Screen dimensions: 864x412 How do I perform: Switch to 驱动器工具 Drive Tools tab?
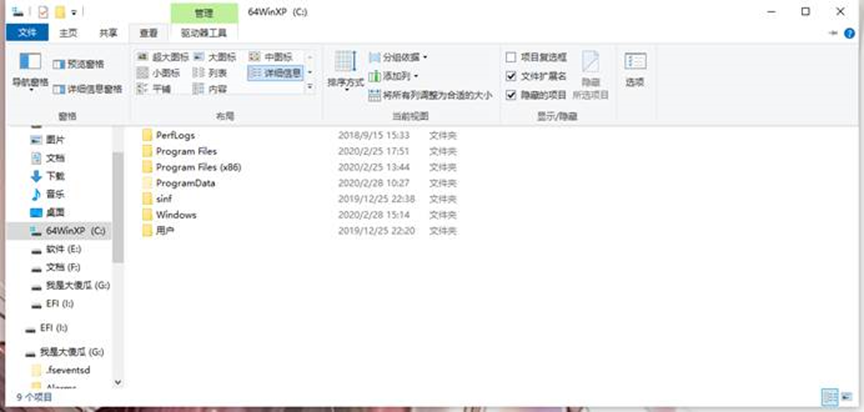(203, 33)
